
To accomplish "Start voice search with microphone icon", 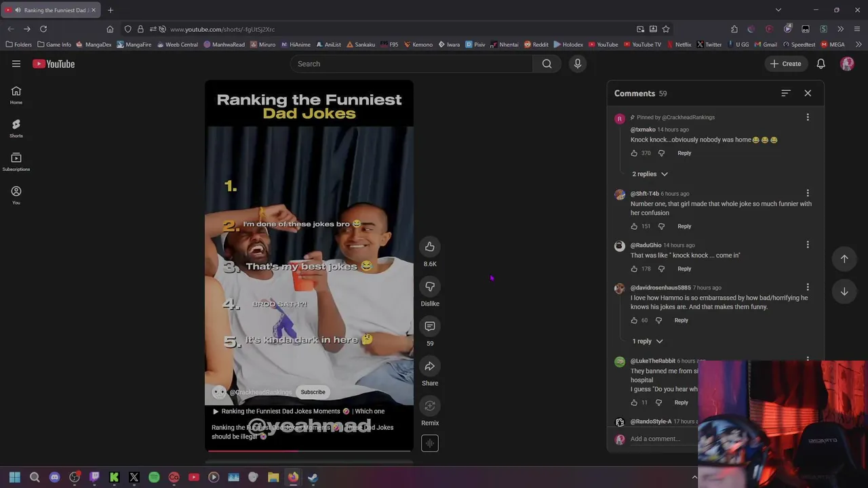I will [x=578, y=64].
